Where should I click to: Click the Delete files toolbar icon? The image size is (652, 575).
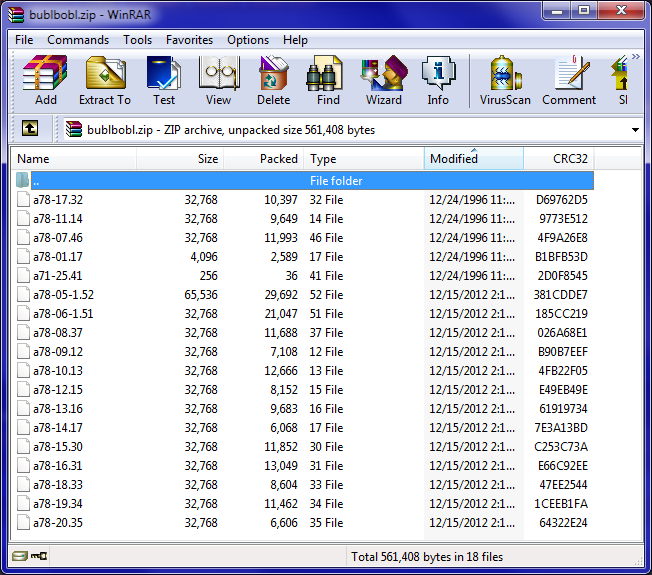(x=273, y=80)
